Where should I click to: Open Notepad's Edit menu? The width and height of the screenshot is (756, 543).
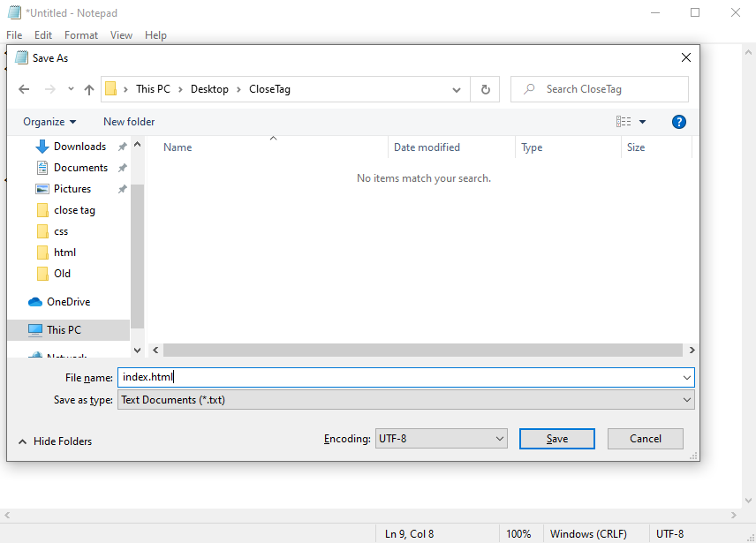[43, 35]
